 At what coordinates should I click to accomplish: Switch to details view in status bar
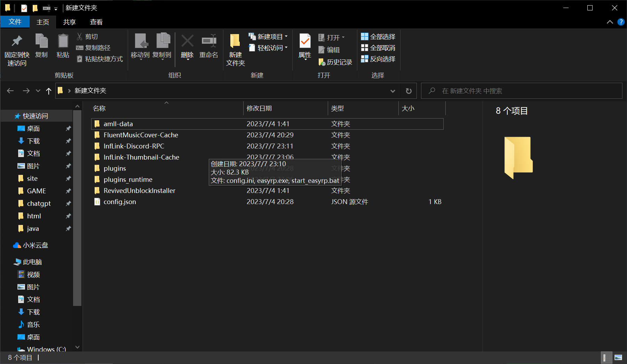606,357
